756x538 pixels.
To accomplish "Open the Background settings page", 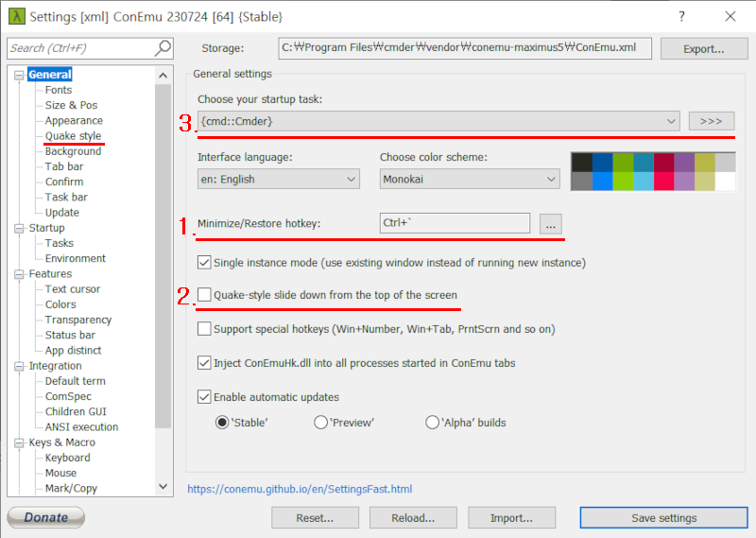I will coord(74,151).
